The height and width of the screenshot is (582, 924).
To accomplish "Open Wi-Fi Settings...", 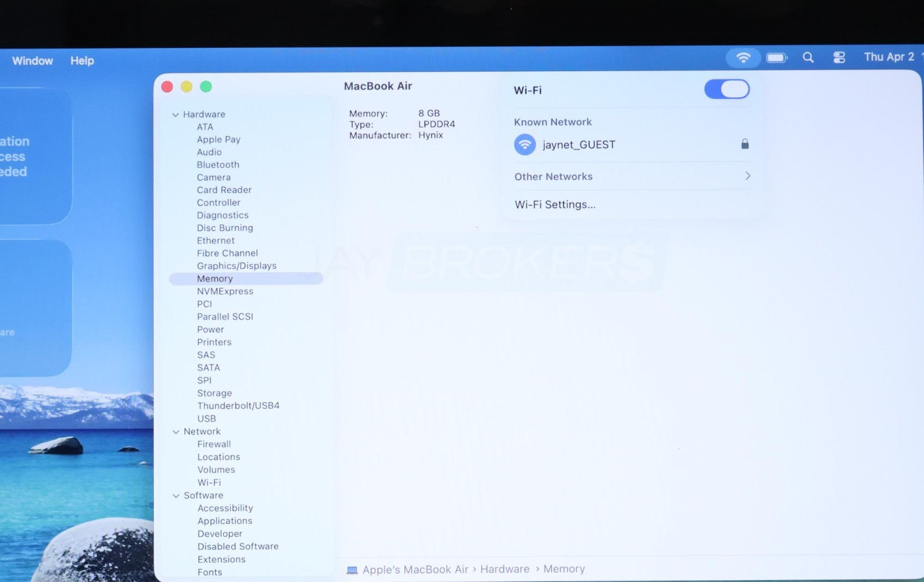I will coord(555,205).
